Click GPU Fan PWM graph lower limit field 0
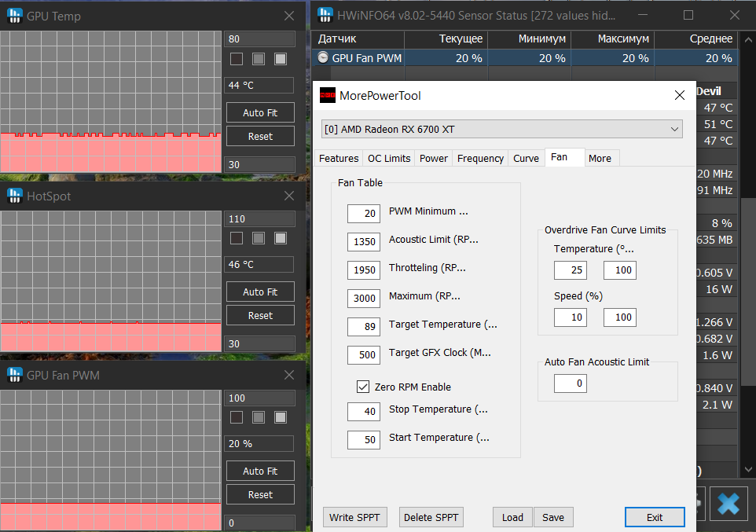Viewport: 756px width, 532px height. (x=259, y=523)
